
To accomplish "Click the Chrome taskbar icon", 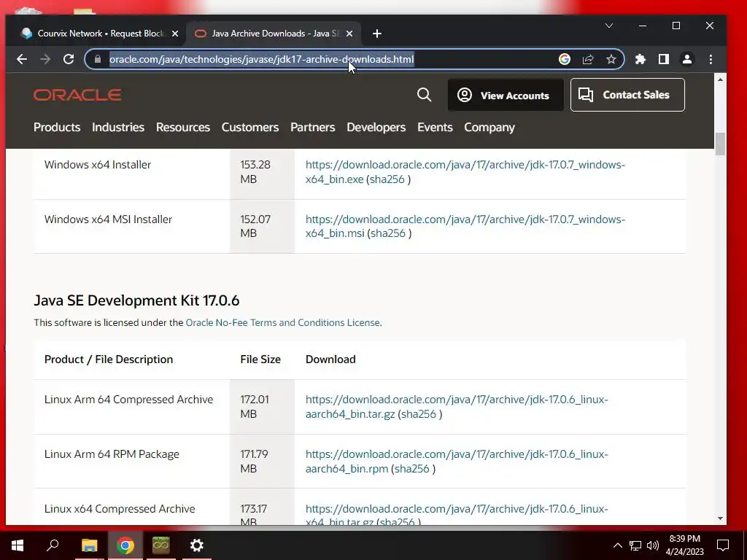I will click(125, 545).
